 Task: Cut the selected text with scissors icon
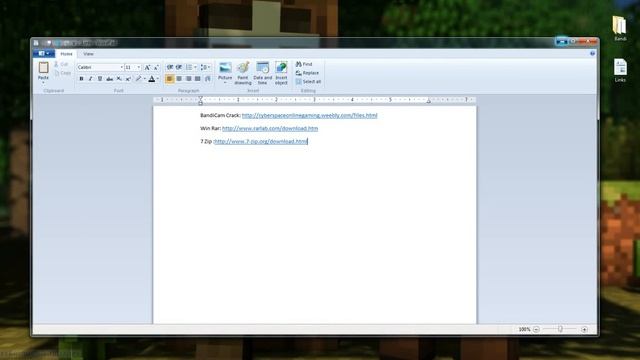click(61, 64)
